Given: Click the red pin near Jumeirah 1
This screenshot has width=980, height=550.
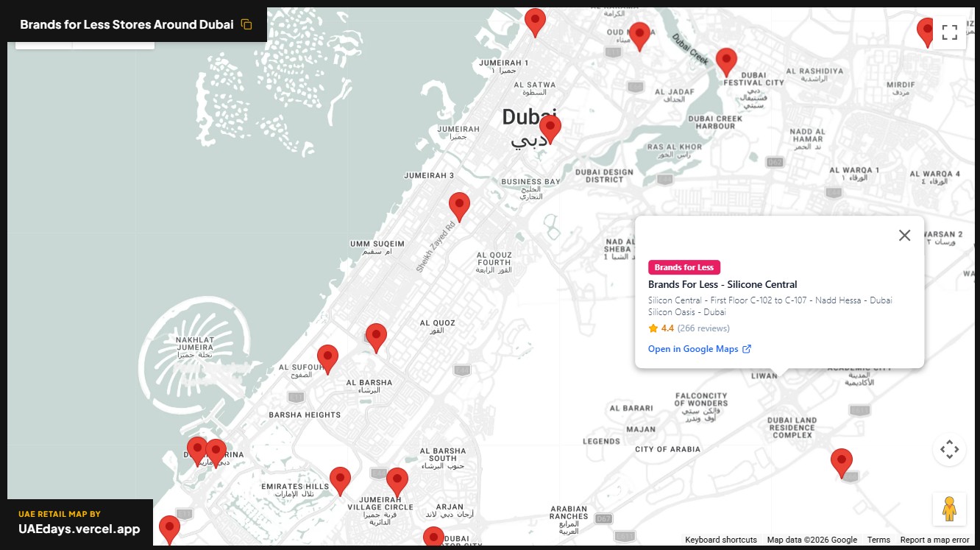Looking at the screenshot, I should tap(535, 23).
